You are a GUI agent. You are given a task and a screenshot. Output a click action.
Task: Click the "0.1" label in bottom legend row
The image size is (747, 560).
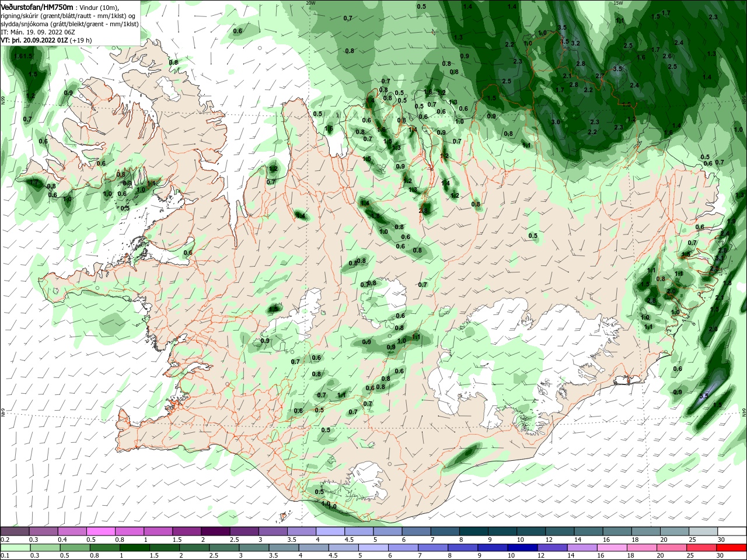tap(5, 556)
